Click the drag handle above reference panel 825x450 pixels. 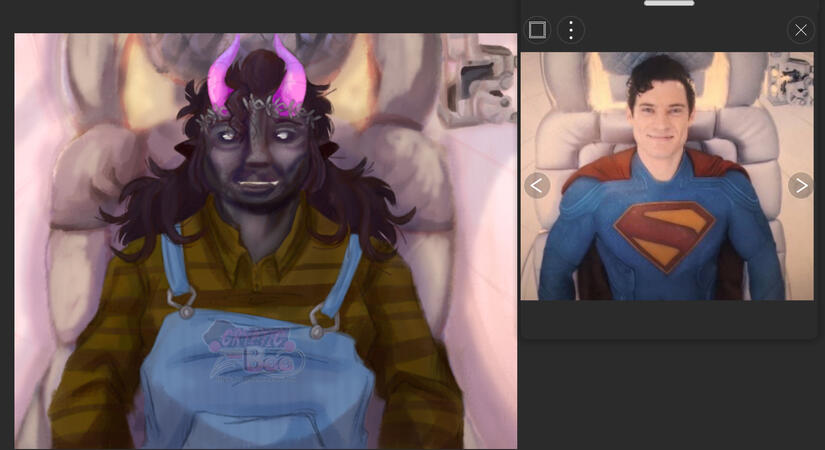click(669, 4)
